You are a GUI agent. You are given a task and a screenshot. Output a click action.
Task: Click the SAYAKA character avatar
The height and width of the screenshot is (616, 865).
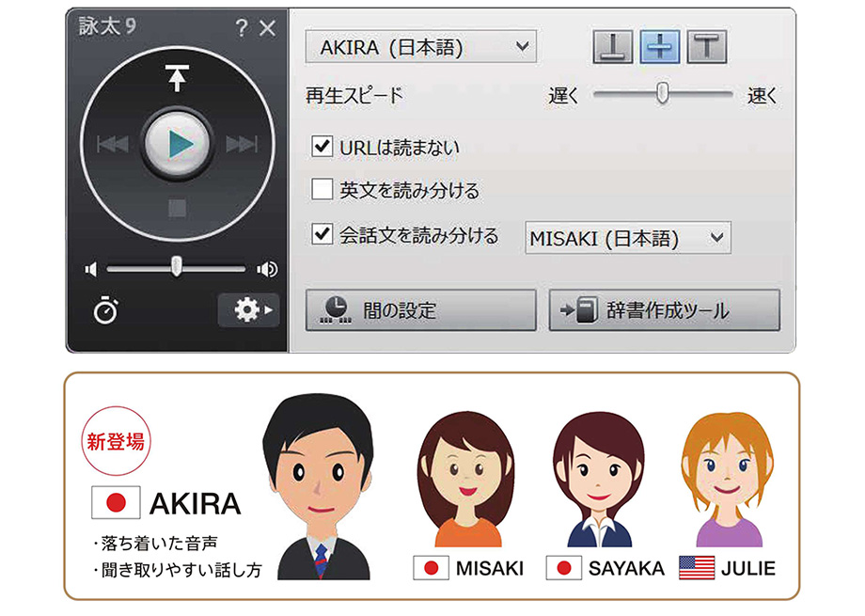[599, 479]
